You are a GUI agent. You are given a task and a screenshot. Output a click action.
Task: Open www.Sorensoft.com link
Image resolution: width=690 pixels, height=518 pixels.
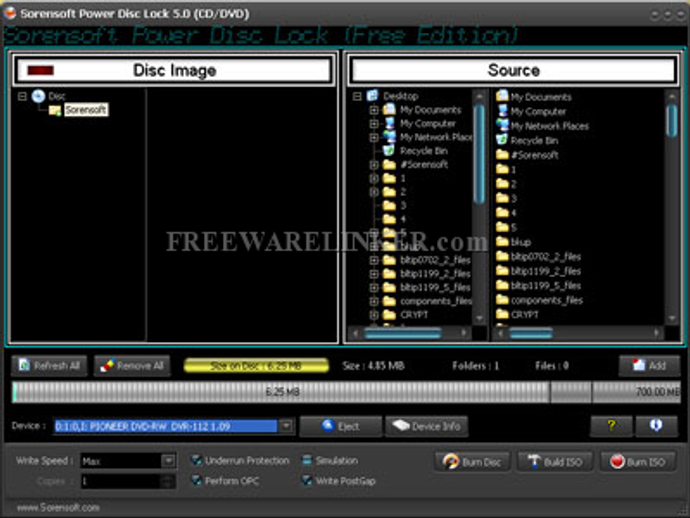coord(58,507)
